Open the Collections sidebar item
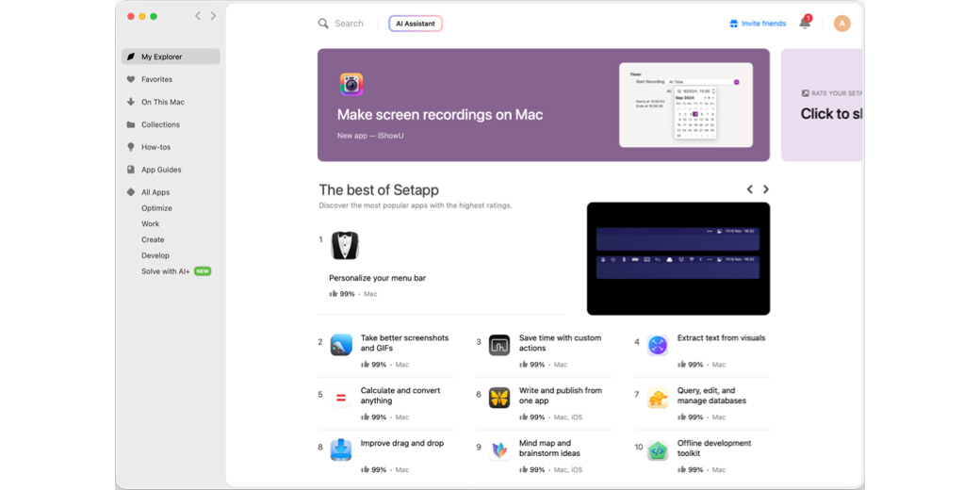Image resolution: width=980 pixels, height=490 pixels. click(160, 124)
